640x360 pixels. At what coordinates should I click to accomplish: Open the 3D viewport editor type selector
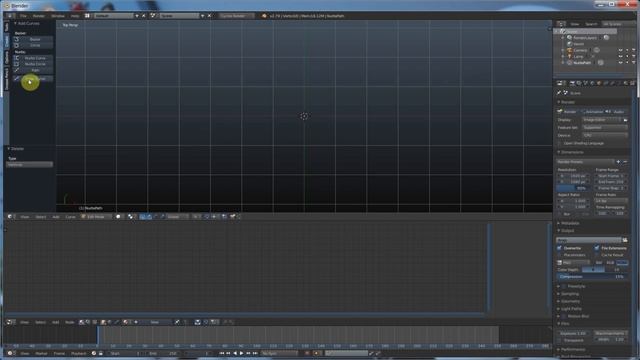pyautogui.click(x=11, y=217)
